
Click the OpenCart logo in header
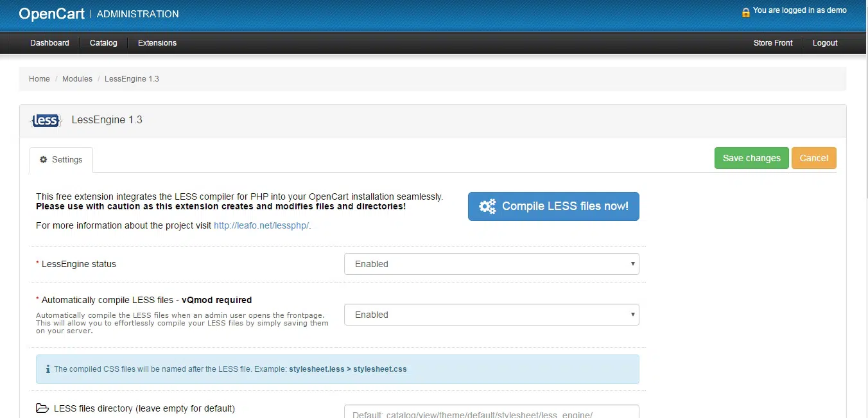(x=51, y=13)
